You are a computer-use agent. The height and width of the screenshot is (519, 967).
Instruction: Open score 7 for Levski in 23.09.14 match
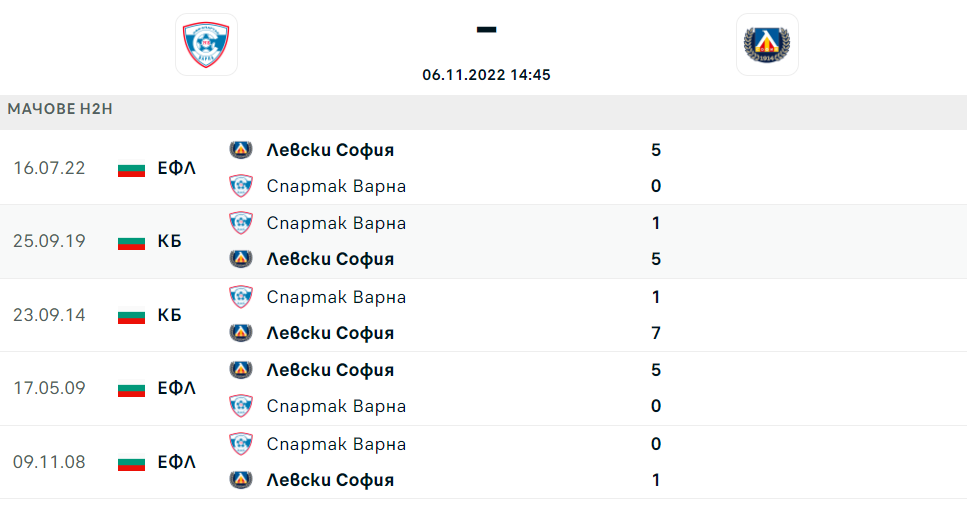click(x=656, y=333)
